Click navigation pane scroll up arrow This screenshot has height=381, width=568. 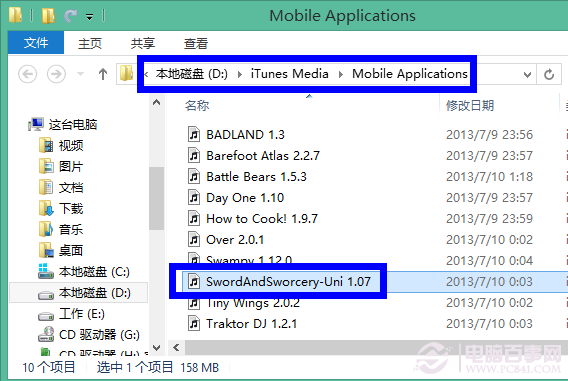[156, 102]
